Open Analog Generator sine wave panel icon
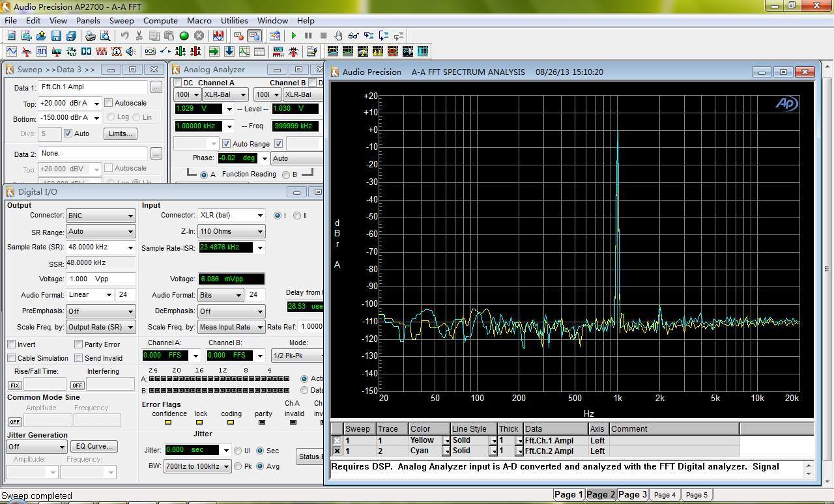This screenshot has width=834, height=504. [x=12, y=51]
